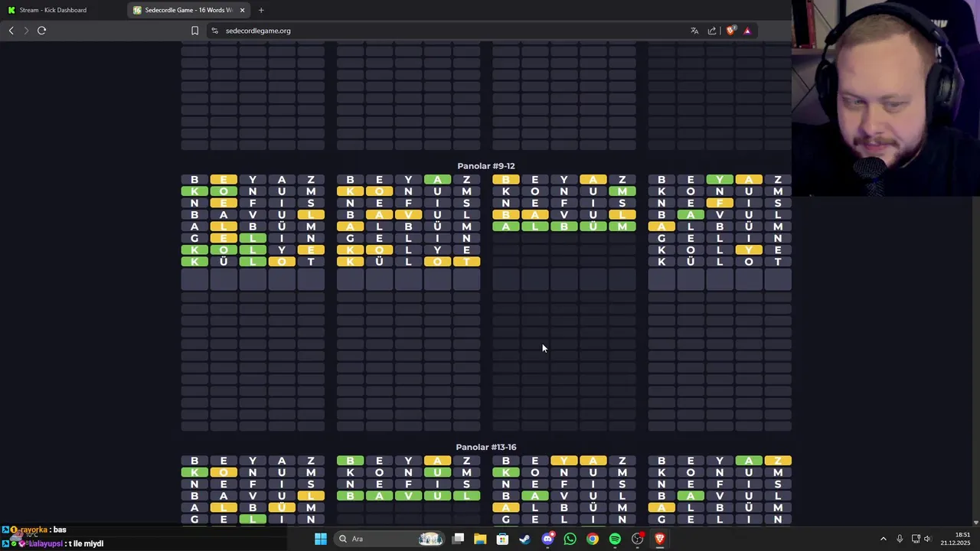
Task: Reload the Sedecordle page
Action: pos(42,31)
